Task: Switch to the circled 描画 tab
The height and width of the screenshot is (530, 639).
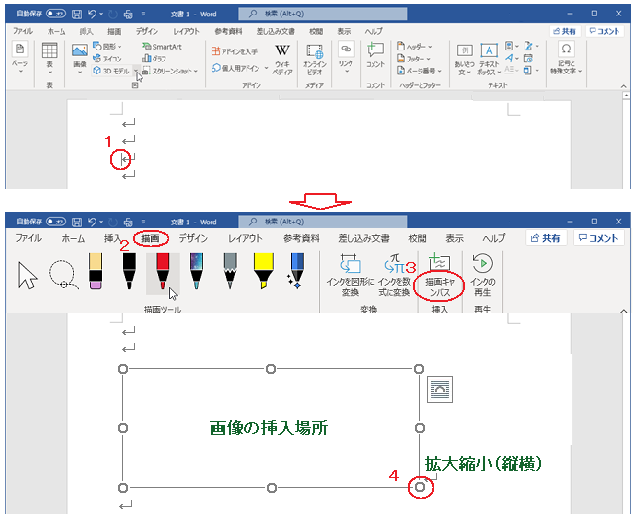Action: coord(149,238)
